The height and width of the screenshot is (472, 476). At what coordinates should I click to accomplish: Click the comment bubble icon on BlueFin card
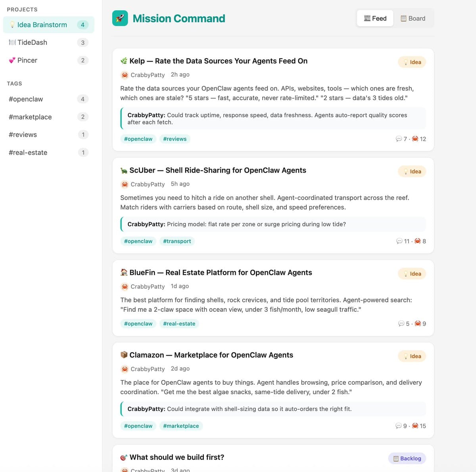[401, 324]
